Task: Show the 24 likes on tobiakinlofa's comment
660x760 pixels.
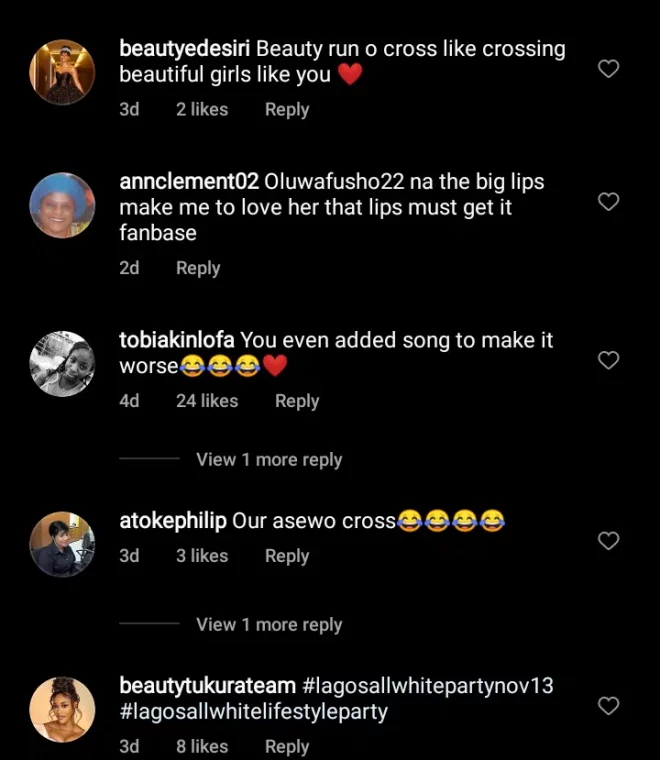Action: (207, 401)
